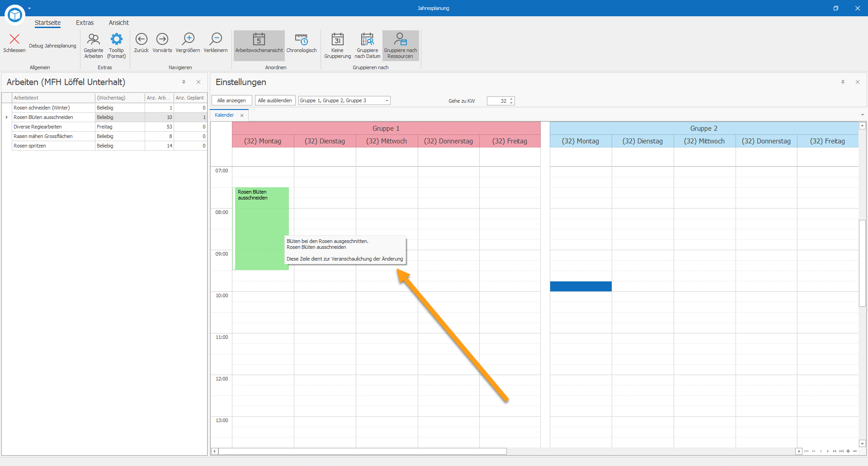Click Alle ausblenden button
868x466 pixels.
[x=275, y=100]
